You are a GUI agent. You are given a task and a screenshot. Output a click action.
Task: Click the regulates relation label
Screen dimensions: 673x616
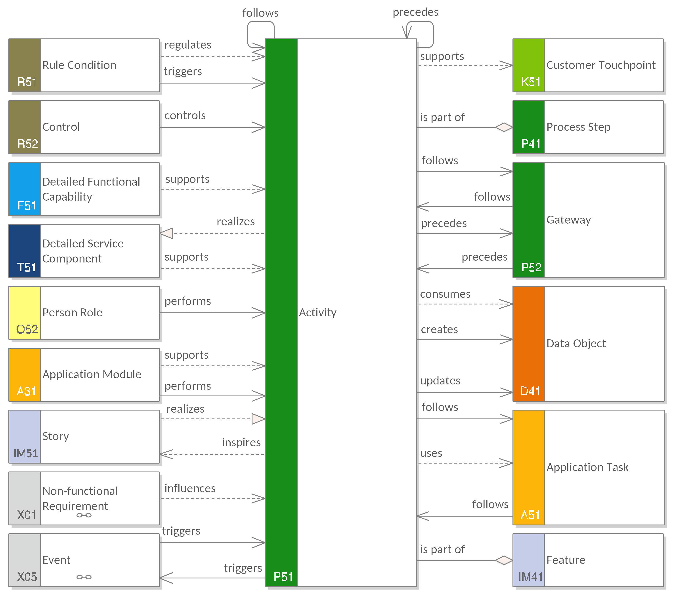pos(188,45)
